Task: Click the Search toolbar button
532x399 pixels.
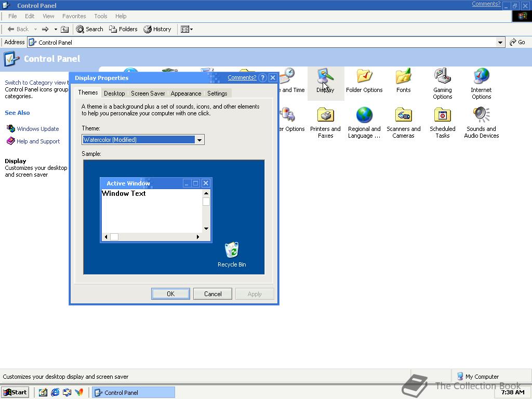Action: click(x=89, y=29)
